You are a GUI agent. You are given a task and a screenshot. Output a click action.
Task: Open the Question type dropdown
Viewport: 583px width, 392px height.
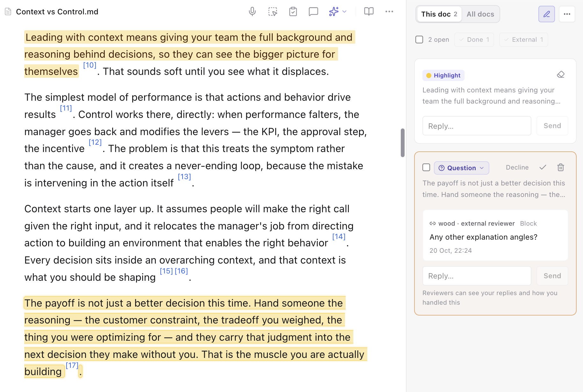click(461, 168)
